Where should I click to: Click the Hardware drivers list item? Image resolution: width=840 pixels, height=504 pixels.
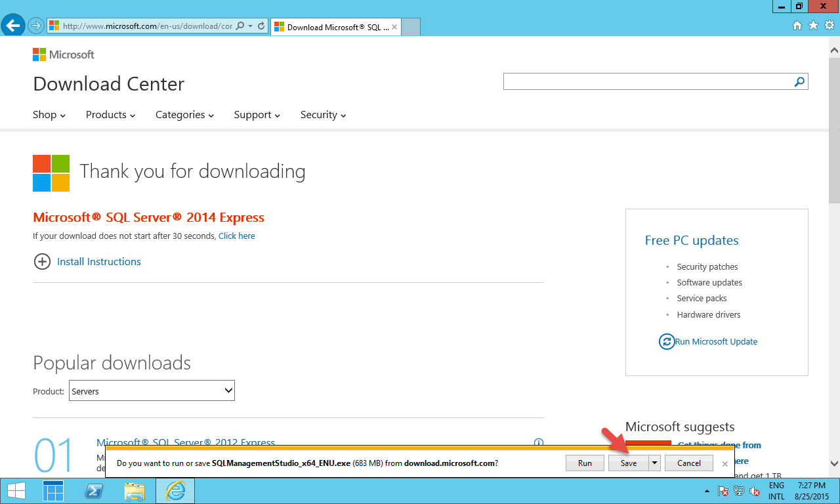(709, 315)
